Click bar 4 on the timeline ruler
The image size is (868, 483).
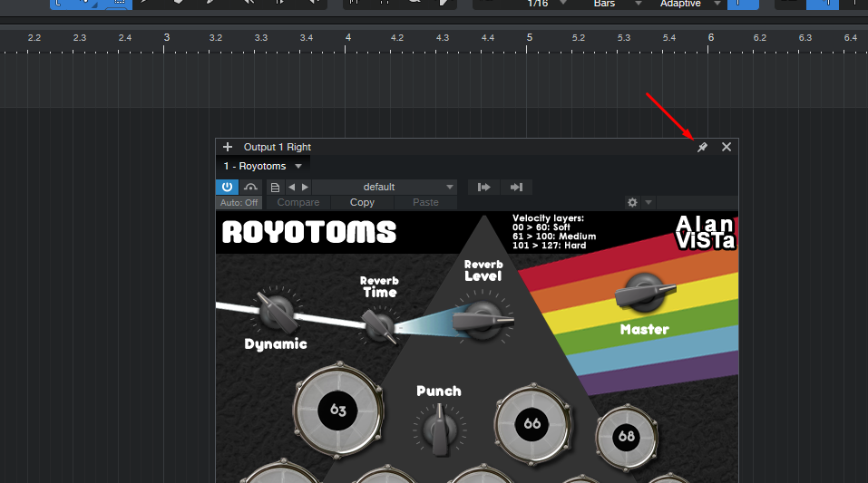click(x=348, y=38)
